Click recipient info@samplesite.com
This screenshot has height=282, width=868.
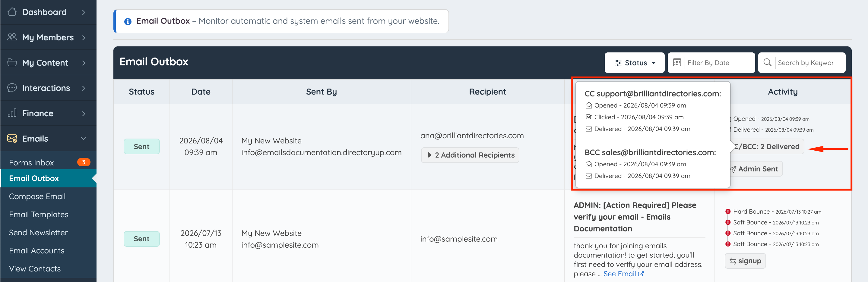[x=459, y=239]
